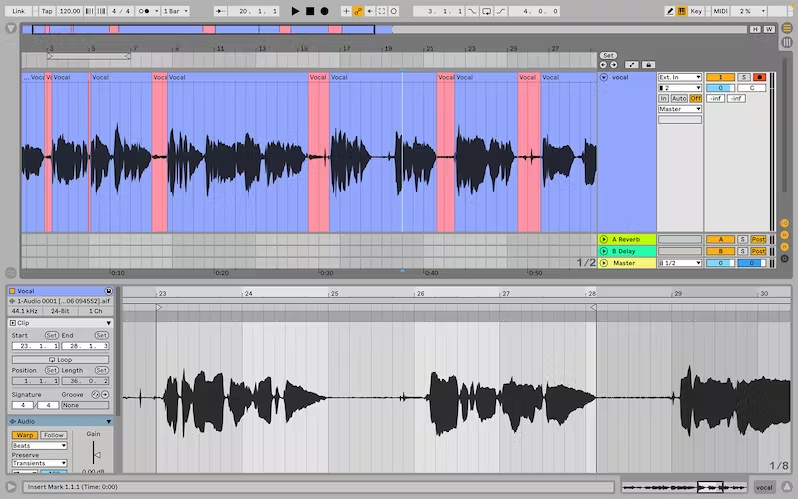This screenshot has height=499, width=798.
Task: Set vocal track monitoring to In
Action: [663, 98]
